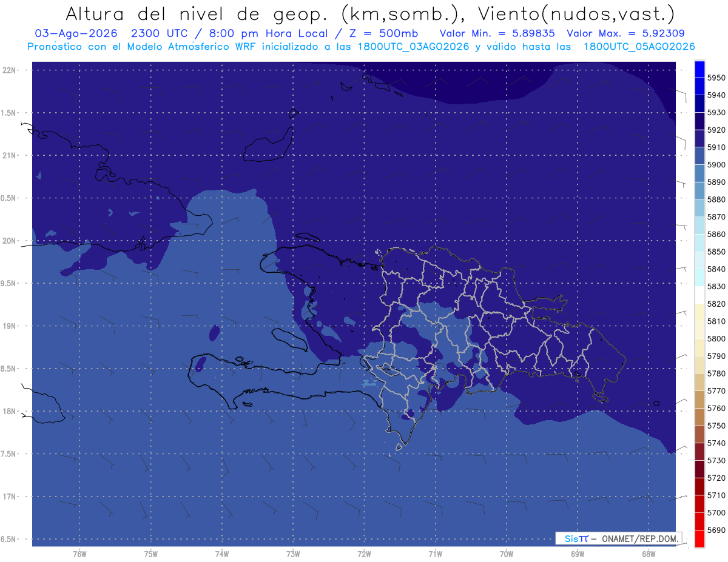Click the colorbar value 5860
Viewport: 728px width, 562px height.
tap(716, 234)
